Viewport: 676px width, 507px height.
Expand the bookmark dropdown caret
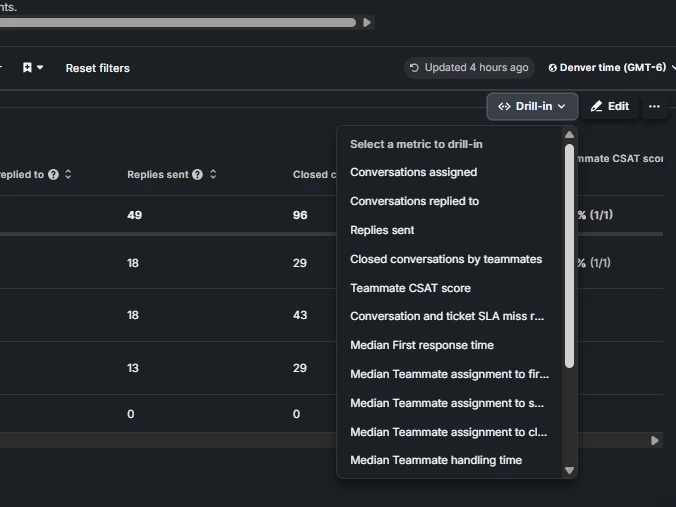(x=40, y=68)
